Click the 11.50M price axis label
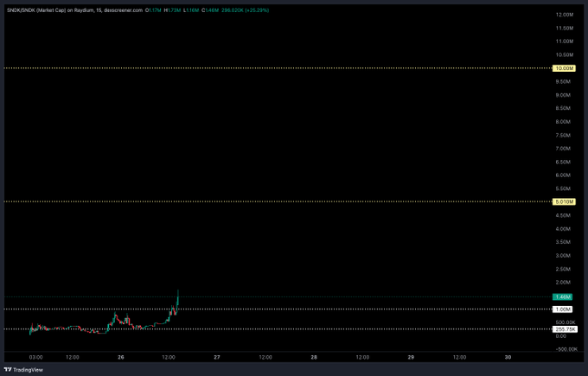This screenshot has height=376, width=588. pos(565,29)
